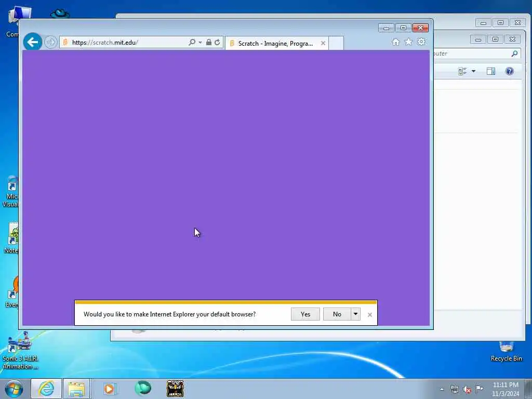532x399 pixels.
Task: Open the Favorites star icon
Action: (x=408, y=42)
